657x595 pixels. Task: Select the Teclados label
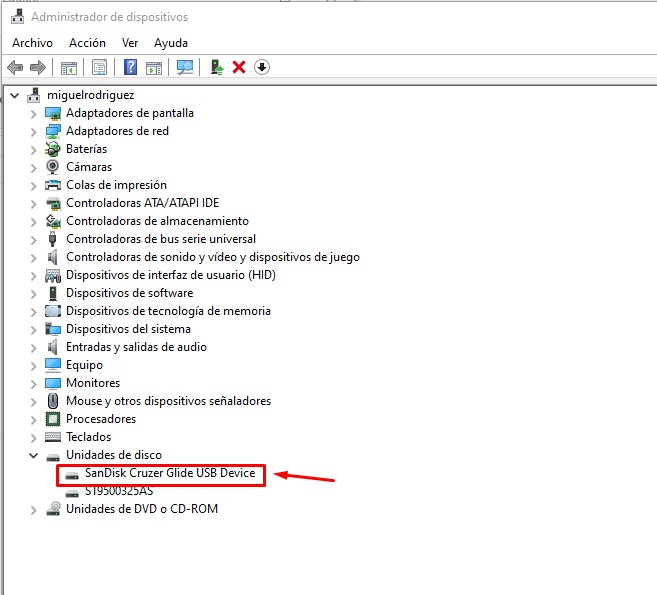click(x=88, y=437)
